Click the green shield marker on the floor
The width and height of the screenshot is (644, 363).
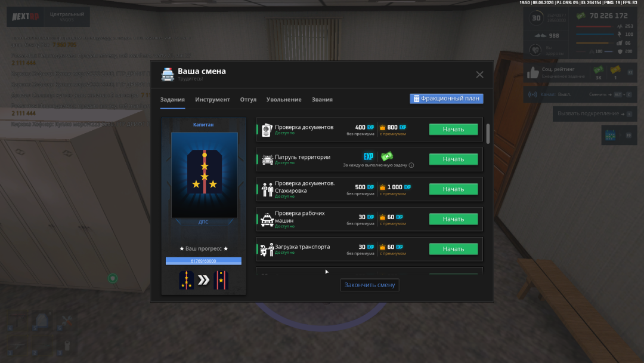pos(113,278)
